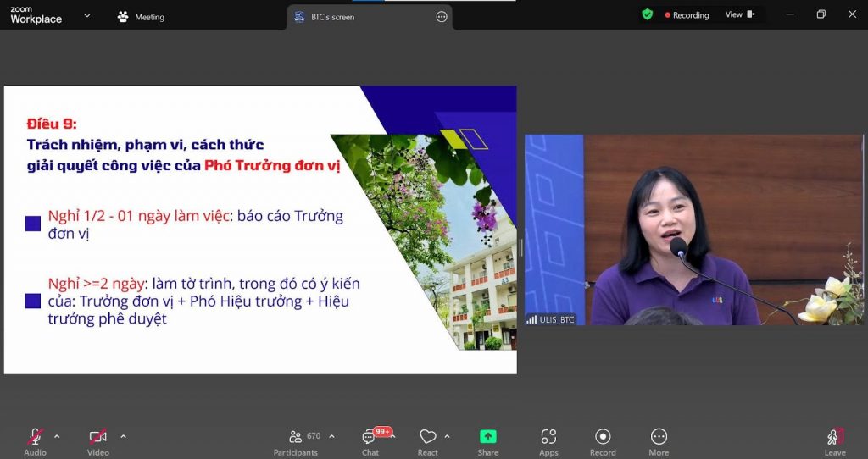Open the Chat panel
Viewport: 868px width, 459px height.
(370, 440)
